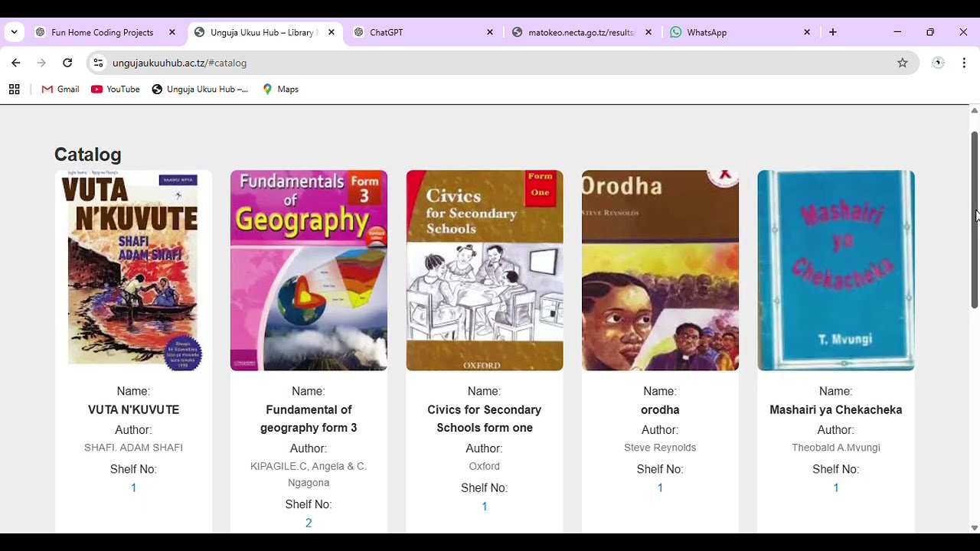Open Civics for Secondary Schools cover
980x551 pixels.
pyautogui.click(x=485, y=271)
